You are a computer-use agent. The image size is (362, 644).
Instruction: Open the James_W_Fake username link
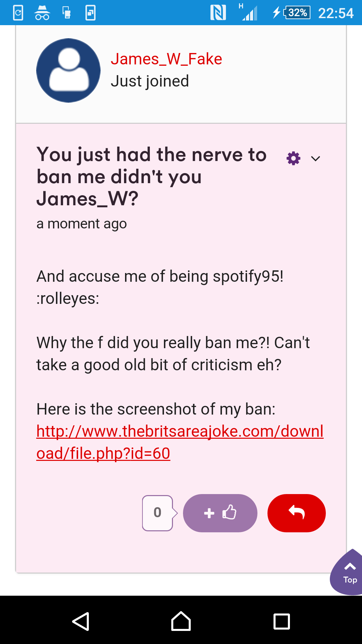click(166, 59)
